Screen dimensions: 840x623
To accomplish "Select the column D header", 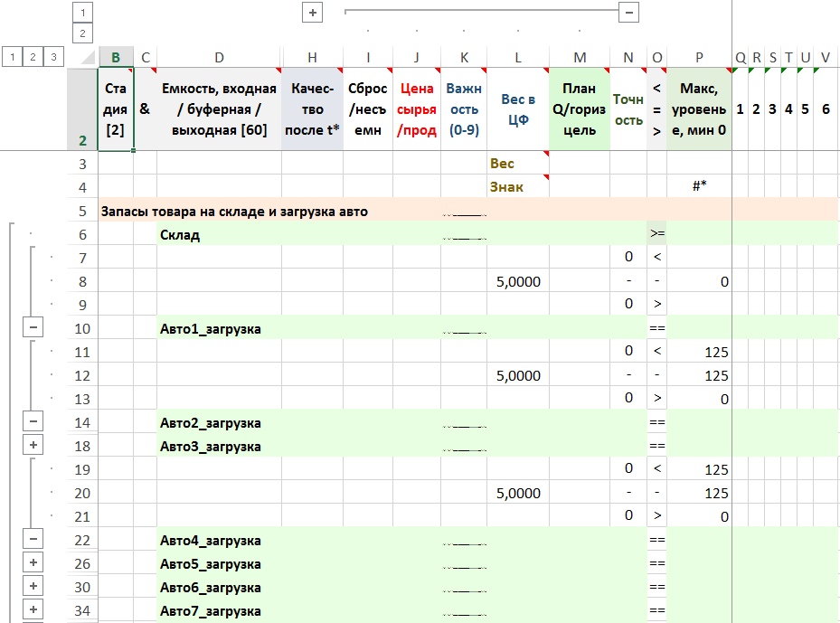I will [219, 58].
